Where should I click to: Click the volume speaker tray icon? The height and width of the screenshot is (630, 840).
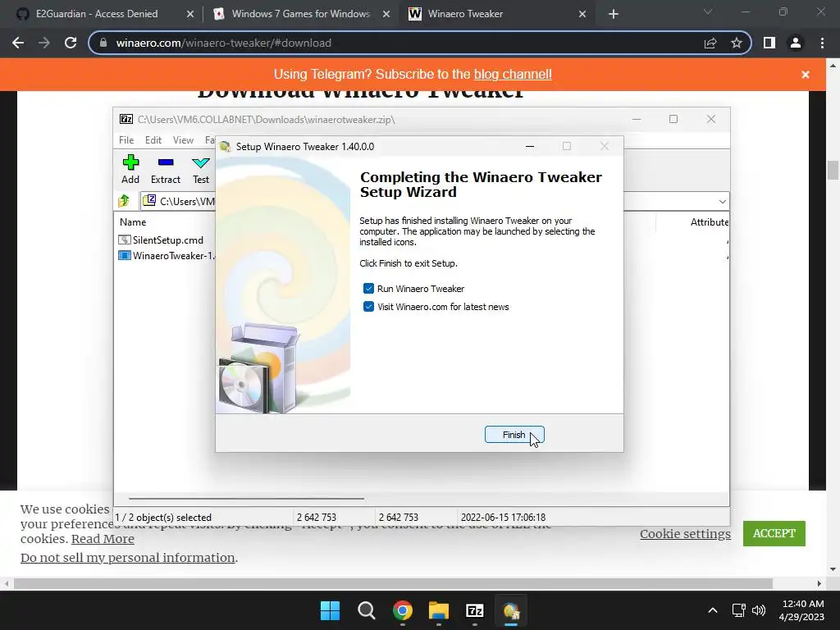click(x=759, y=610)
